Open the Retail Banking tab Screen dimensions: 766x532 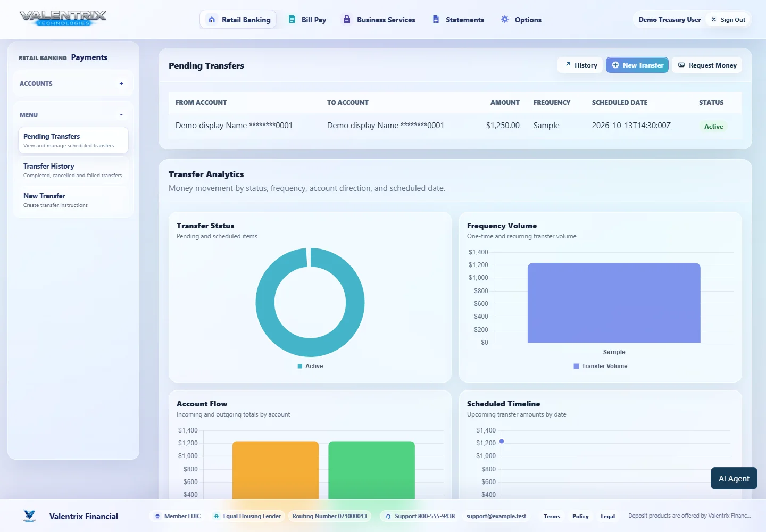click(x=238, y=20)
